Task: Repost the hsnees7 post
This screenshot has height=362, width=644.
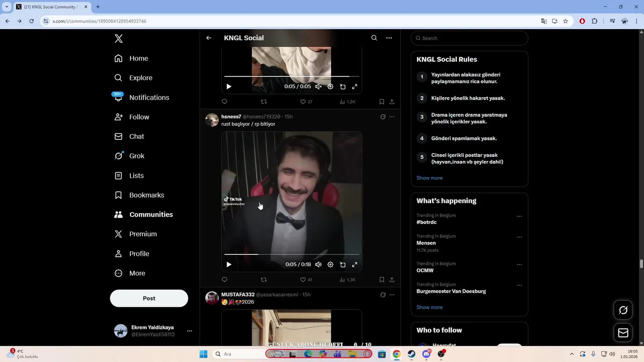Action: [264, 280]
